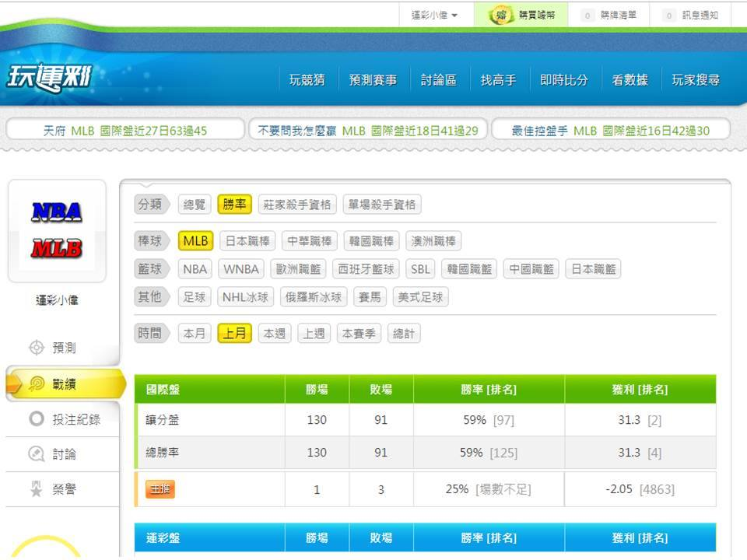747x560 pixels.
Task: Select the 勝率 category filter
Action: tap(234, 205)
